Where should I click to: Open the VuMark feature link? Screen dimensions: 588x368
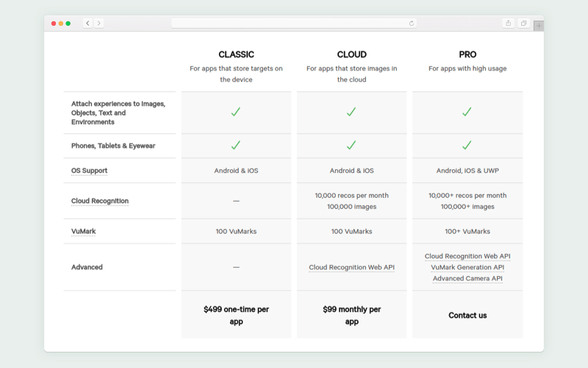pos(83,231)
